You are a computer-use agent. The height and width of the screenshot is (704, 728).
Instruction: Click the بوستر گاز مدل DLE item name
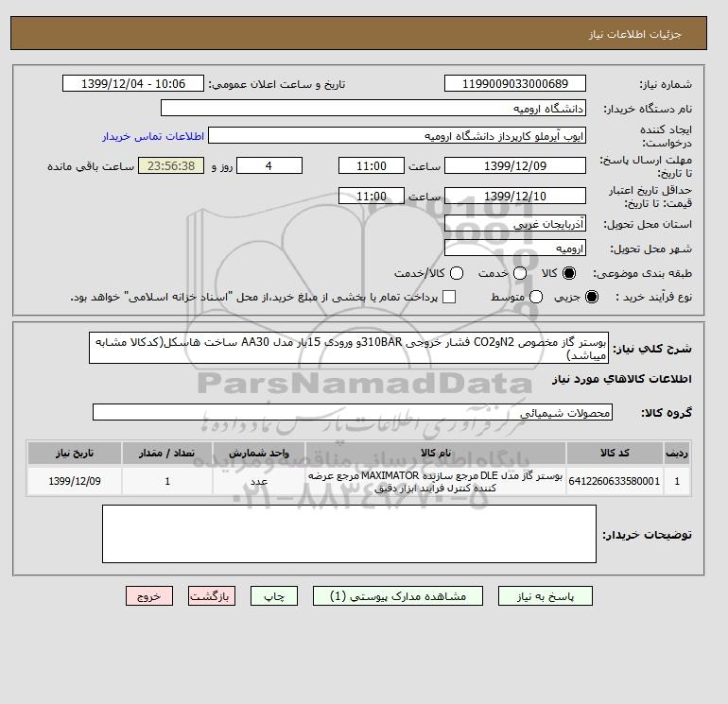tap(436, 481)
